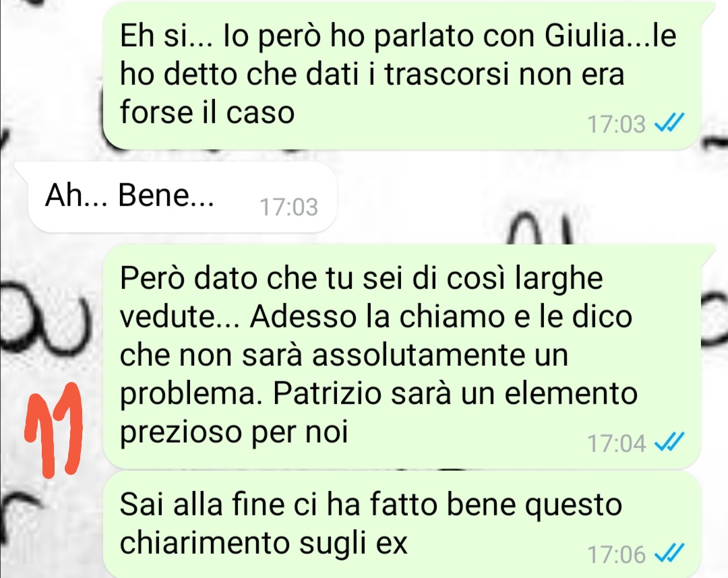Select the message 'Sai alla fine ci ha fatto'
The height and width of the screenshot is (578, 728).
pyautogui.click(x=402, y=525)
